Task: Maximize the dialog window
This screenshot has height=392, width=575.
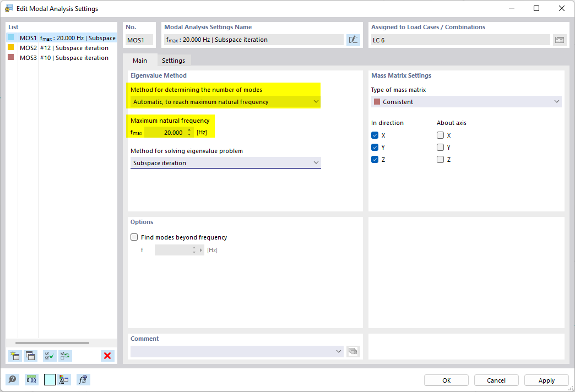Action: (x=536, y=8)
